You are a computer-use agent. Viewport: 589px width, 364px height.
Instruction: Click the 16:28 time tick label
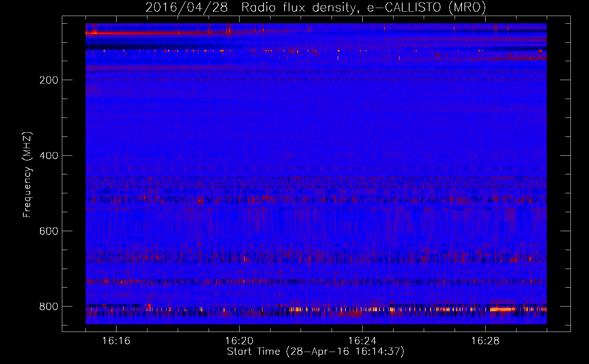point(485,341)
